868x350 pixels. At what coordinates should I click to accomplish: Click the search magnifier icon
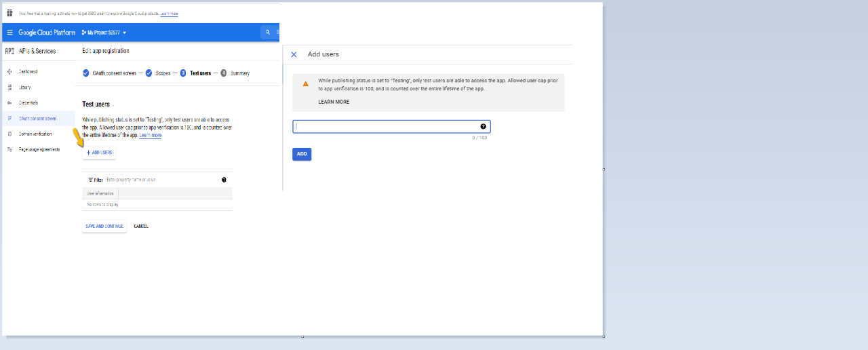coord(269,33)
